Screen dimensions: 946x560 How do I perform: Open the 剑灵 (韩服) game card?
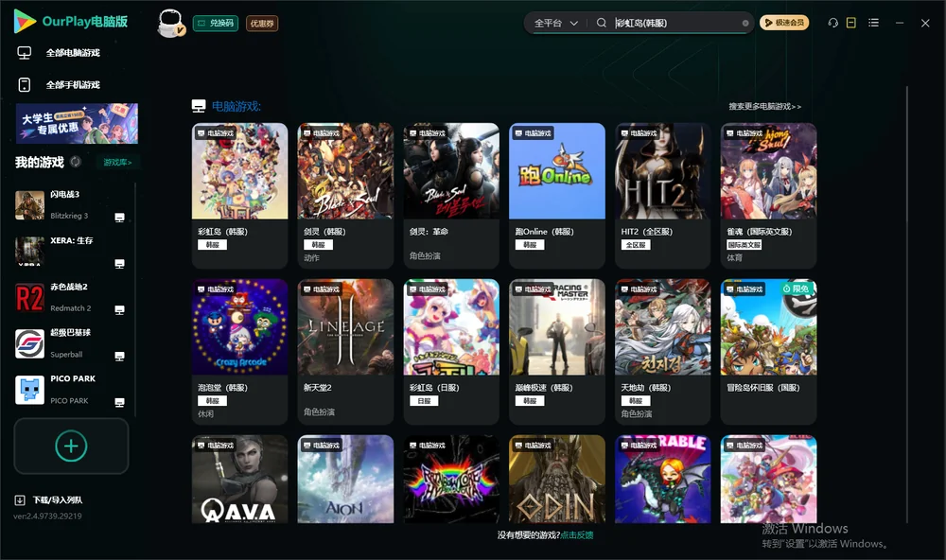(345, 196)
